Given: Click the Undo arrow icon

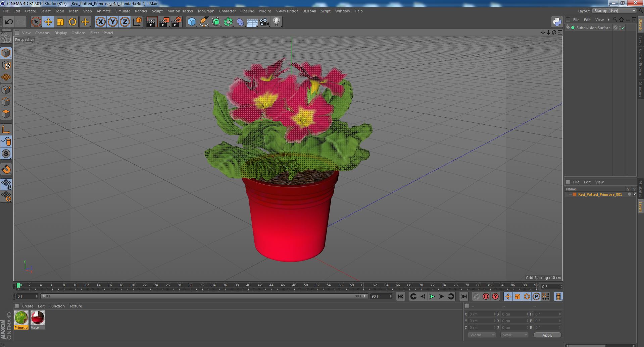Looking at the screenshot, I should (x=9, y=22).
